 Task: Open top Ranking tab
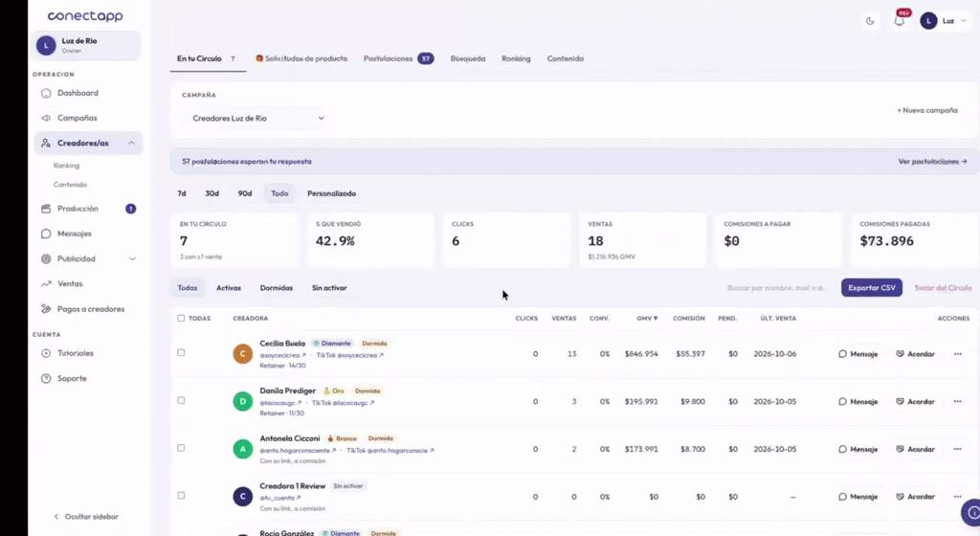(x=516, y=58)
